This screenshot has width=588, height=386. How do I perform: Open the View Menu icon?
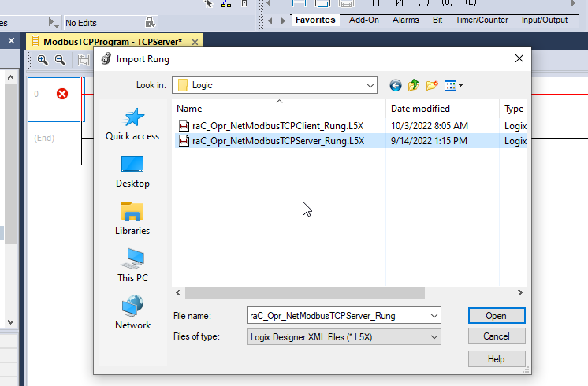453,85
